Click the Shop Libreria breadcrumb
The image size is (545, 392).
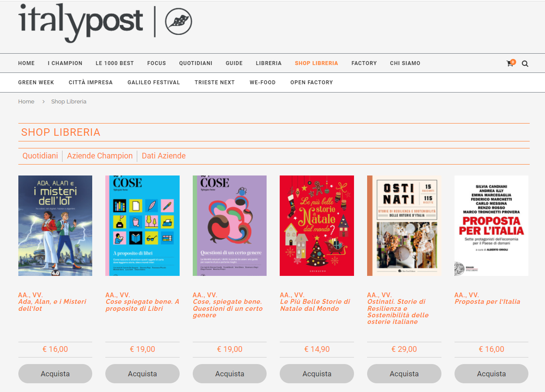point(69,102)
